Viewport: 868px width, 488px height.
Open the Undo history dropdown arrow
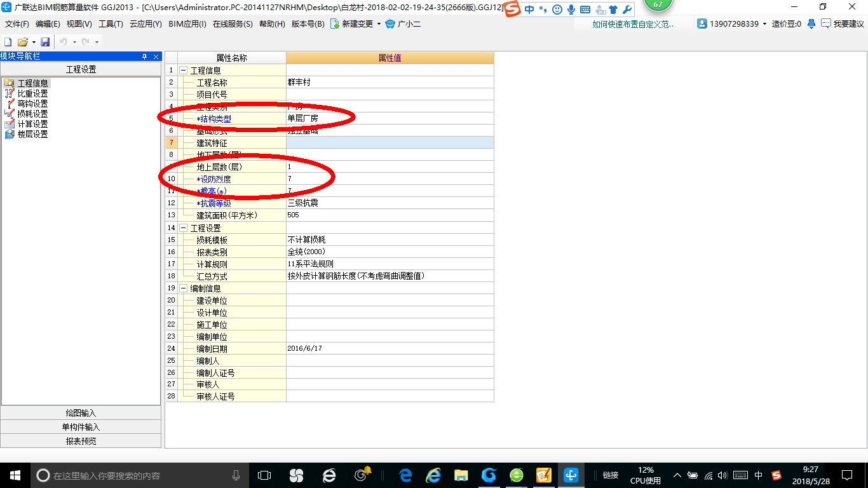74,42
